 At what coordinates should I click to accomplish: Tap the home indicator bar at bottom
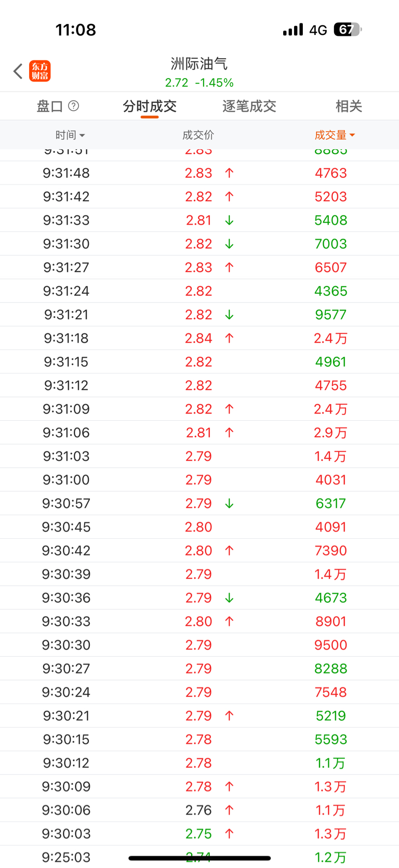click(x=199, y=858)
